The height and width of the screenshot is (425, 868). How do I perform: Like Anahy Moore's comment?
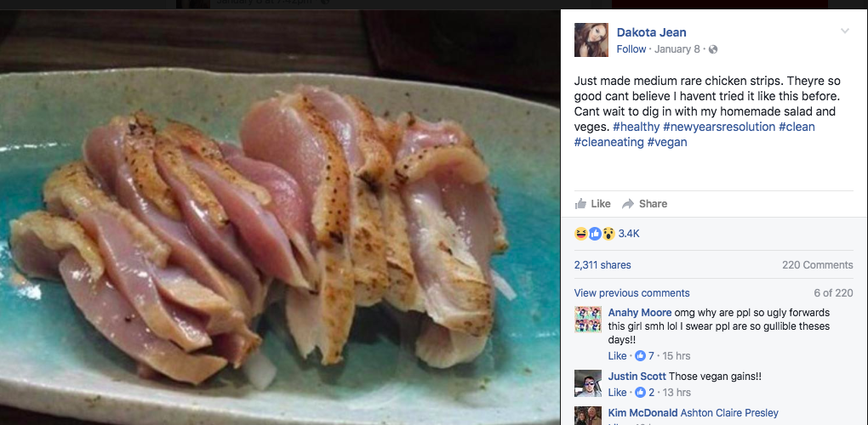click(x=617, y=356)
